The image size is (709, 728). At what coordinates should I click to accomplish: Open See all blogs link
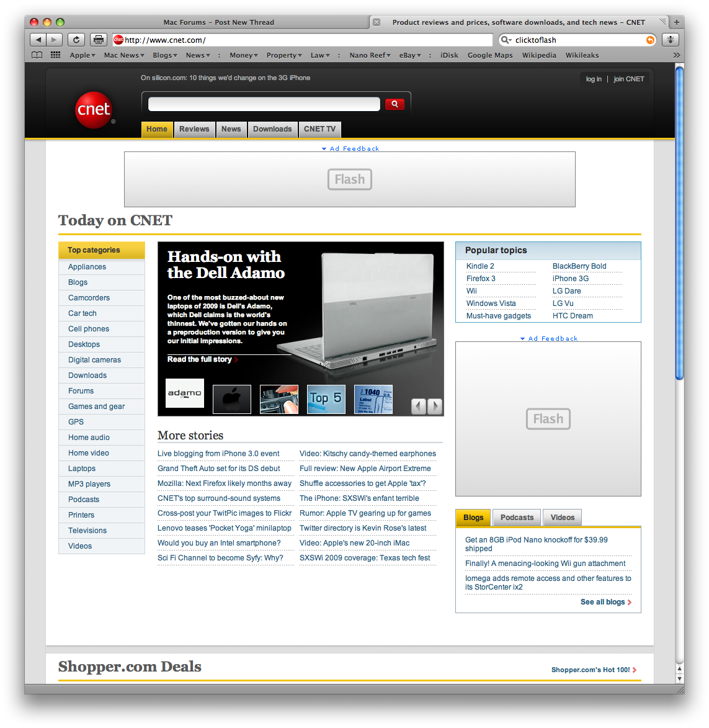coord(606,602)
